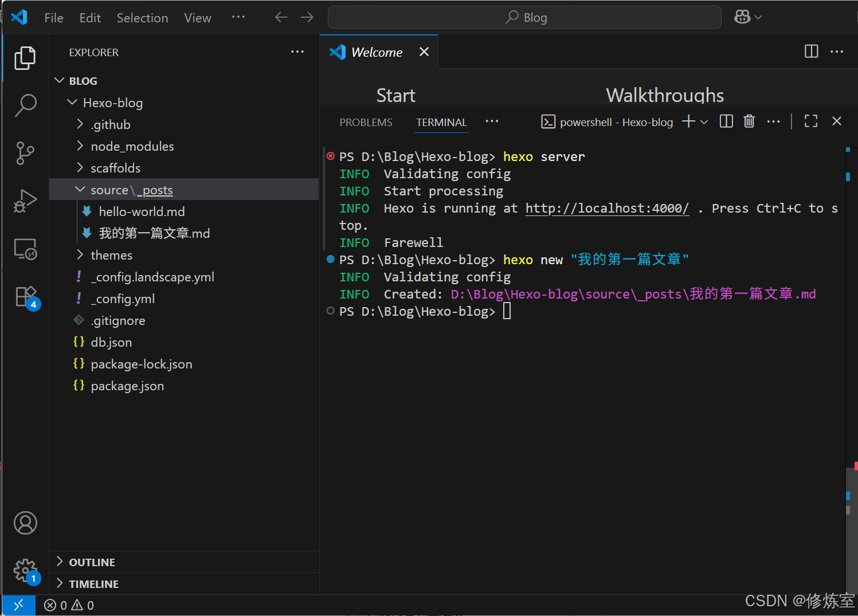Split the editor right
The height and width of the screenshot is (616, 858).
pyautogui.click(x=812, y=52)
